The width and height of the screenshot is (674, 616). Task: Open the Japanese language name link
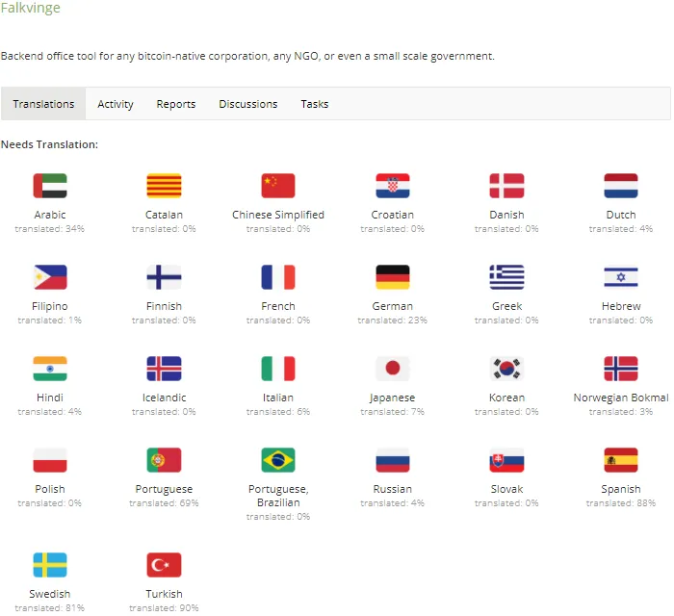click(x=393, y=398)
